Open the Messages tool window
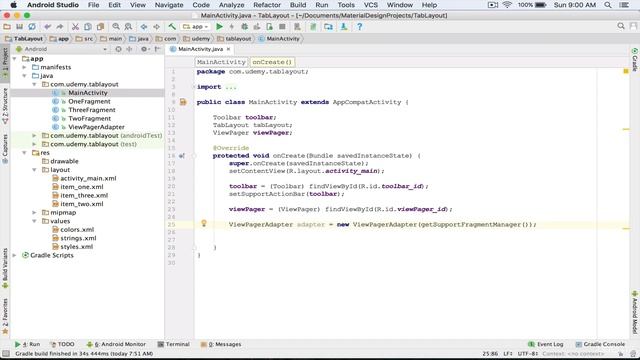Screen dimensions: 640x360 coord(221,344)
